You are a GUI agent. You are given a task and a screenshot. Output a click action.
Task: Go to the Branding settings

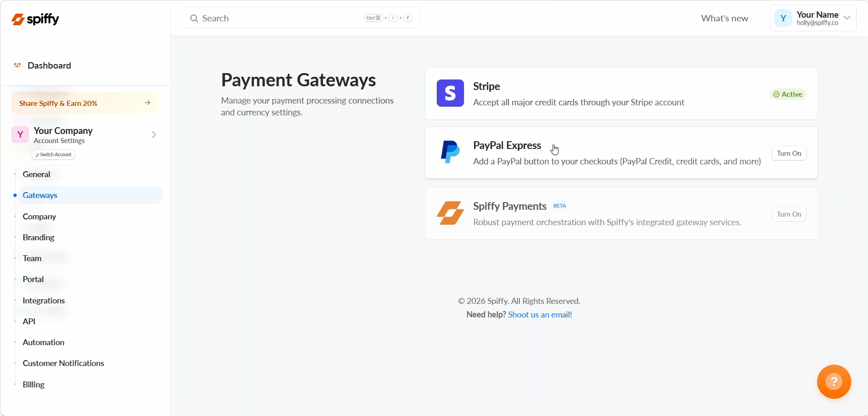(x=39, y=238)
